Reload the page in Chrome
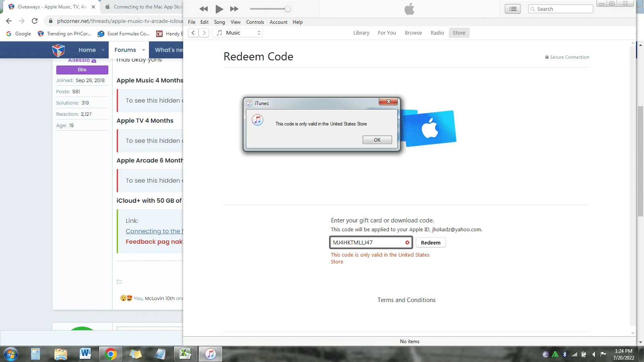Viewport: 644px width, 362px height. (x=35, y=21)
